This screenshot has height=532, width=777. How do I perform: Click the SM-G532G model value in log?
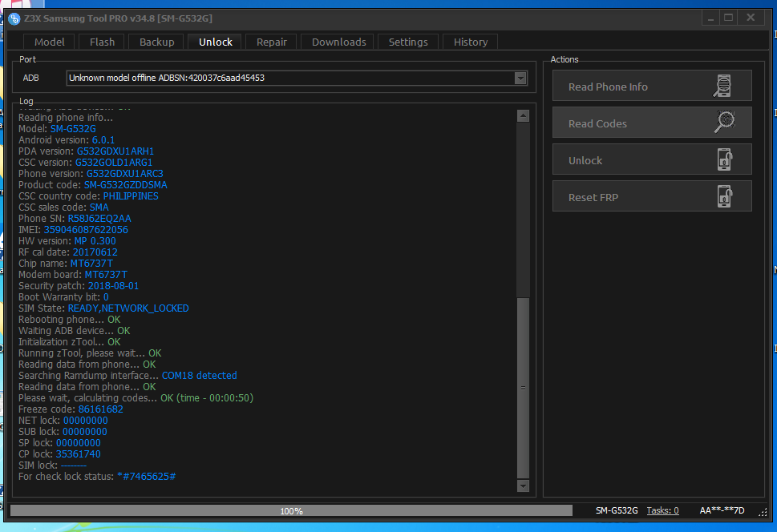click(73, 129)
